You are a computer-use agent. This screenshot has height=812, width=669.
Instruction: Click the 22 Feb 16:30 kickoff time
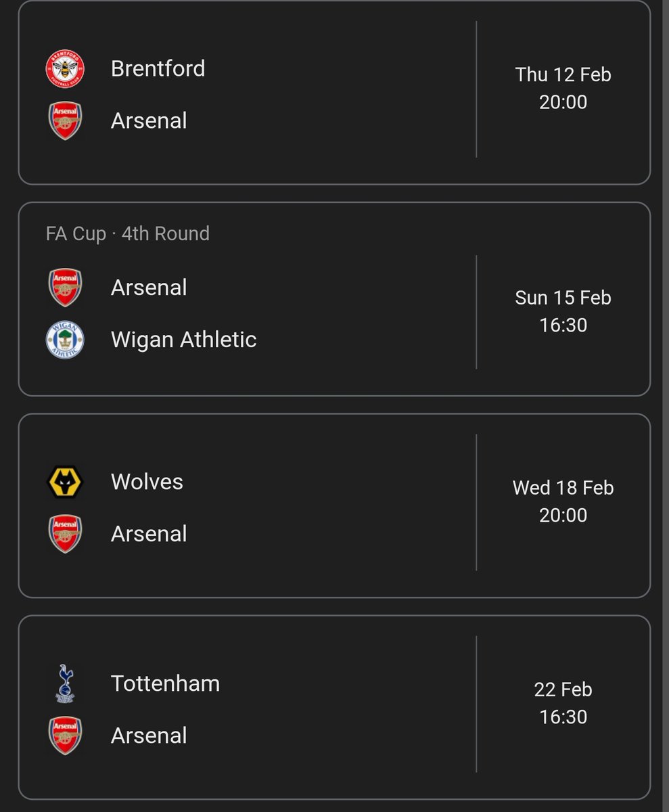click(x=563, y=703)
